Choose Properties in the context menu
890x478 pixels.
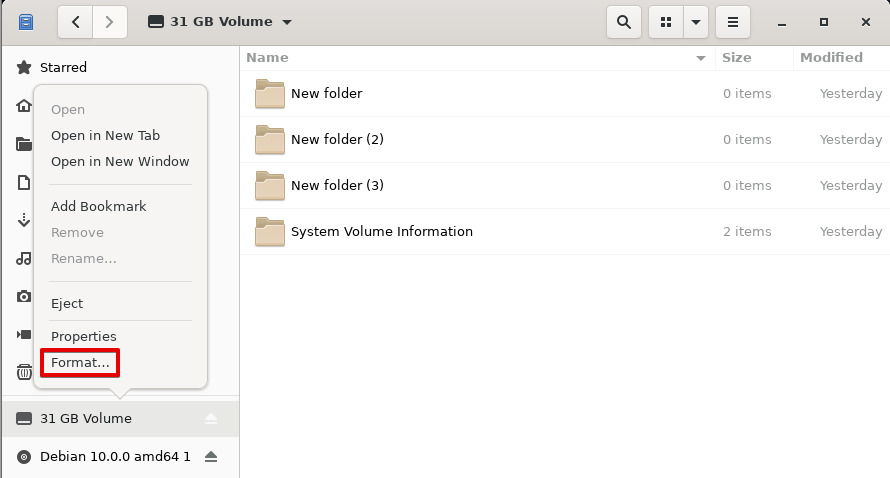click(84, 337)
